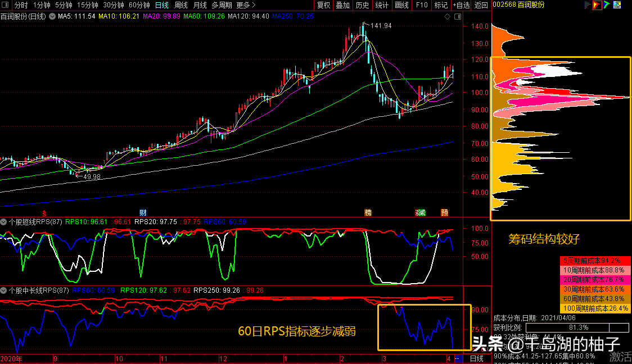This screenshot has width=632, height=364.
Task: Expand the 个股短线RPS(87) indicator dropdown
Action: click(3, 222)
